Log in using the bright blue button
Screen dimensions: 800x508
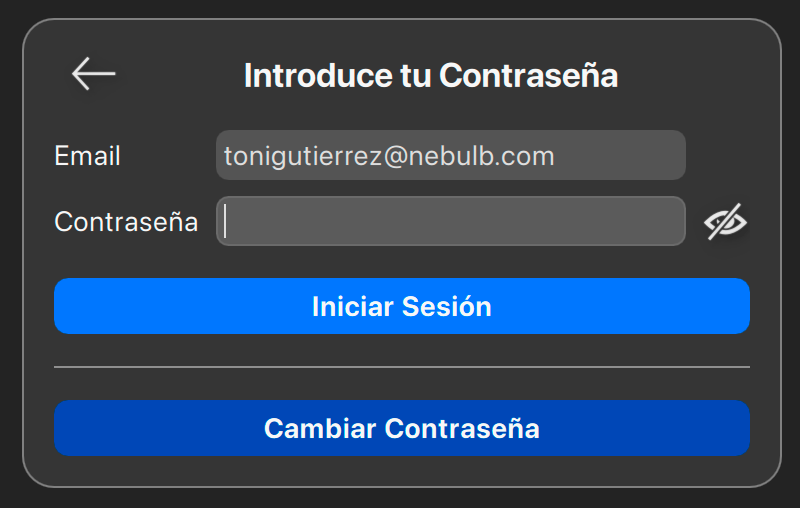click(401, 306)
